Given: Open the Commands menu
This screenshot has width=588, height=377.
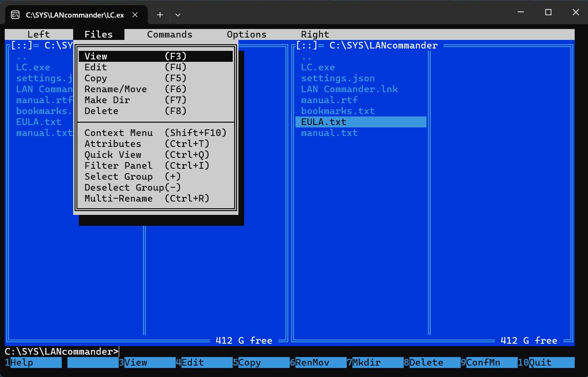Looking at the screenshot, I should click(x=170, y=34).
